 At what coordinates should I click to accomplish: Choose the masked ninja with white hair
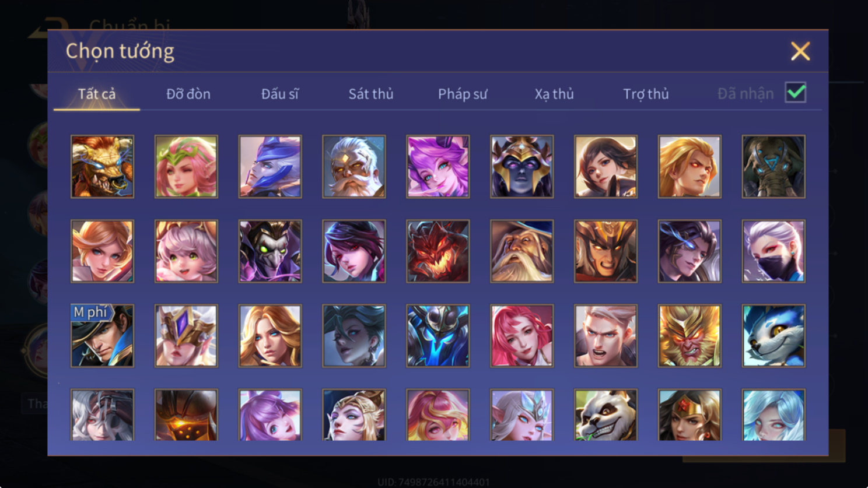(773, 251)
